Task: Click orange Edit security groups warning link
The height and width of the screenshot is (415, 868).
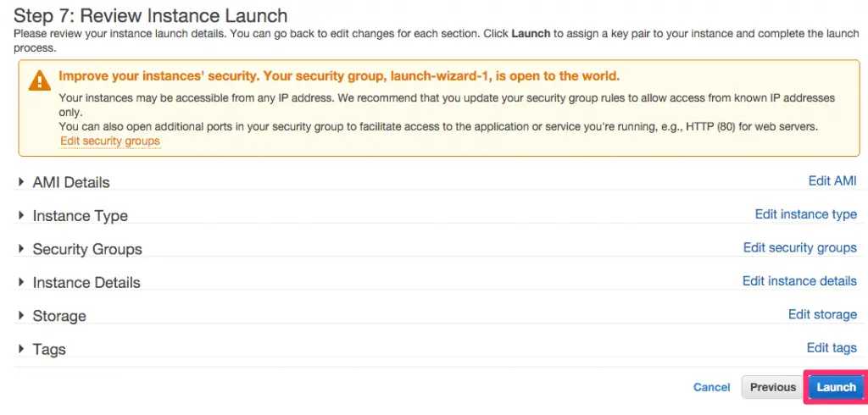Action: pyautogui.click(x=110, y=141)
